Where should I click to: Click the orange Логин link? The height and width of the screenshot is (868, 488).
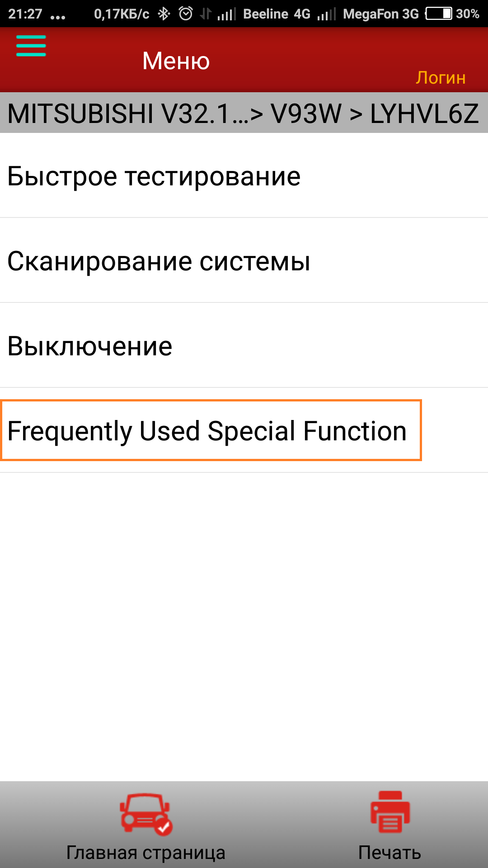pyautogui.click(x=441, y=78)
